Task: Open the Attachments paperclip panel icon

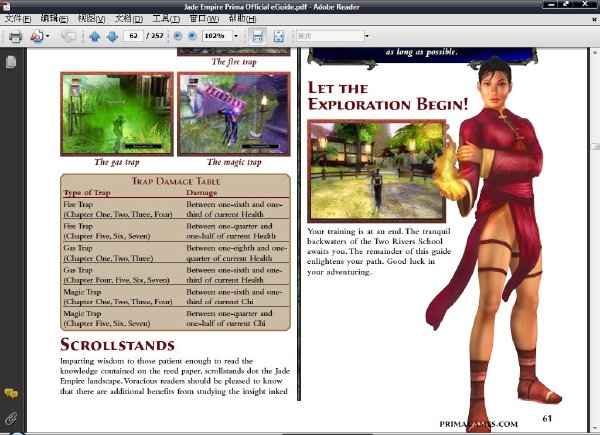Action: pyautogui.click(x=11, y=418)
